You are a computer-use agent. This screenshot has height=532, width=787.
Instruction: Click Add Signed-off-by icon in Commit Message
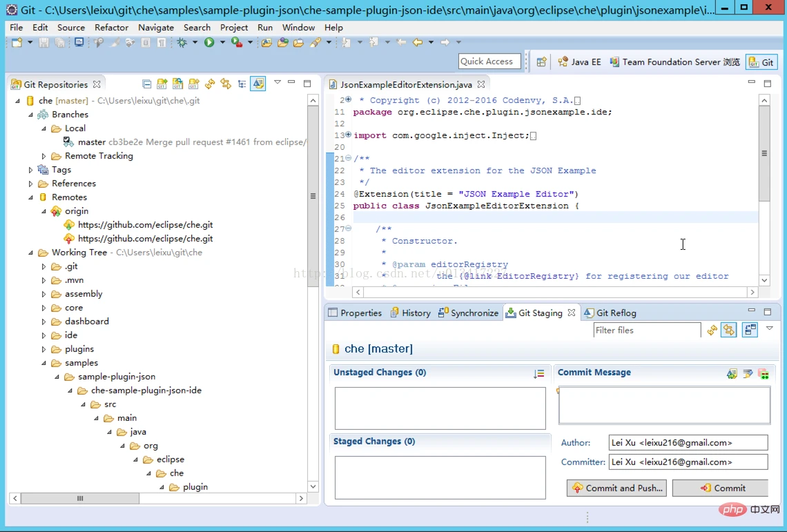pyautogui.click(x=748, y=373)
